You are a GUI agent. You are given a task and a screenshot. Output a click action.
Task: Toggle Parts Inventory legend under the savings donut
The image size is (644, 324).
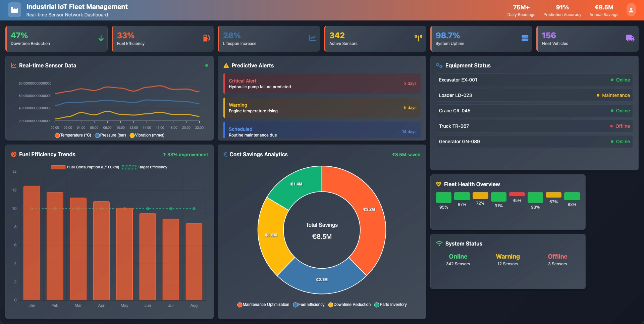tap(390, 304)
